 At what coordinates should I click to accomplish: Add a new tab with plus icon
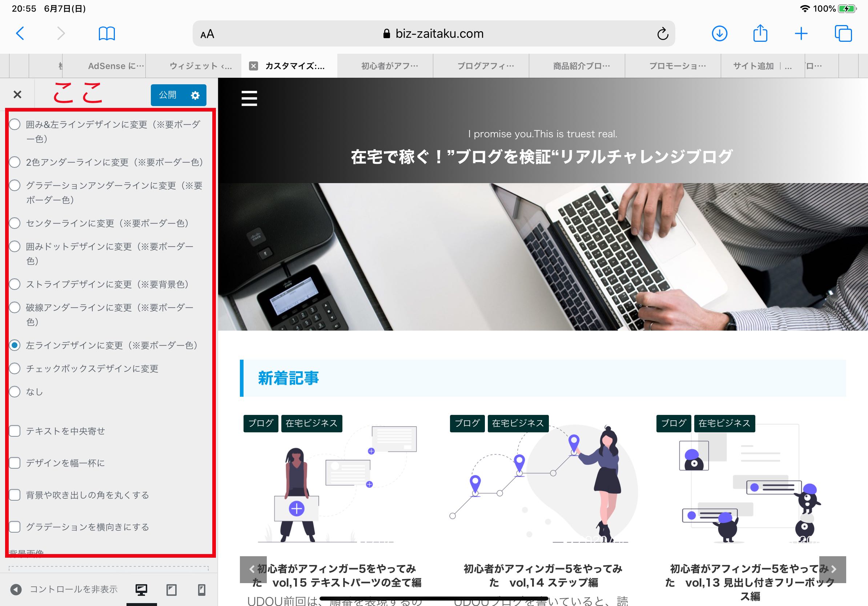[801, 33]
